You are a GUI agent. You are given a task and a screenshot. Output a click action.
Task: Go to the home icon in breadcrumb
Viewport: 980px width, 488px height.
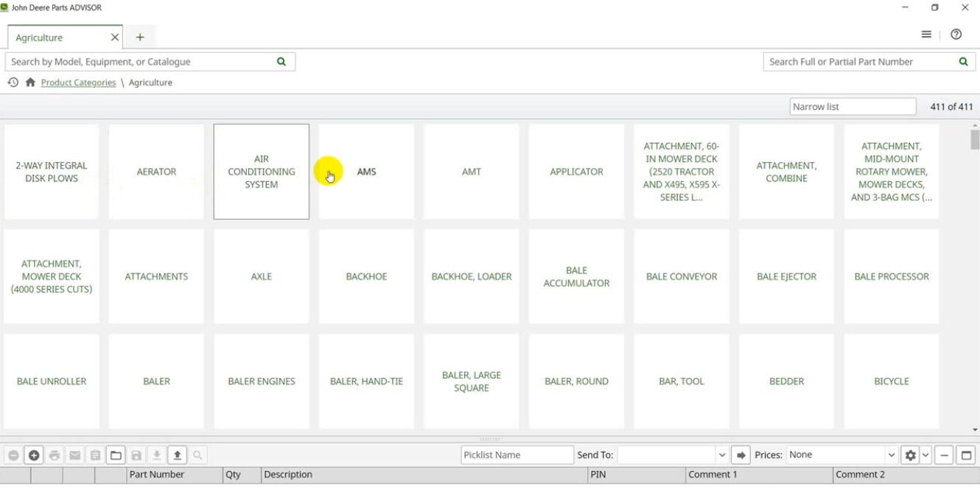pyautogui.click(x=30, y=83)
